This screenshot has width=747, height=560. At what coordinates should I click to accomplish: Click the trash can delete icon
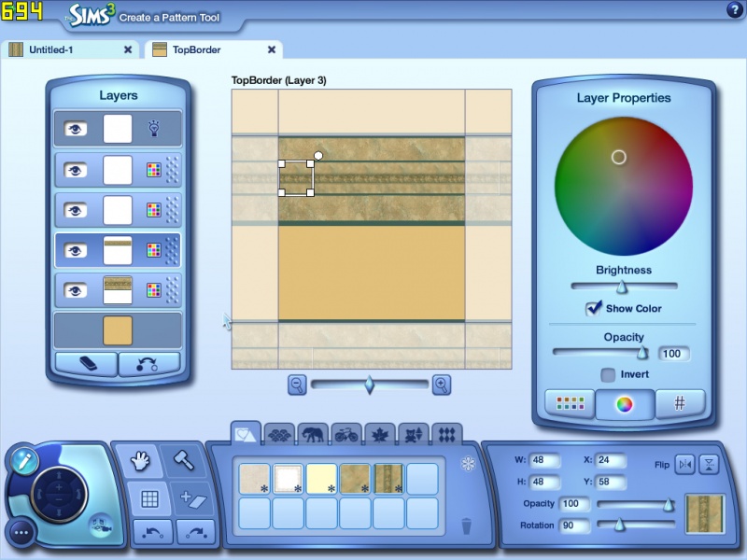(467, 525)
